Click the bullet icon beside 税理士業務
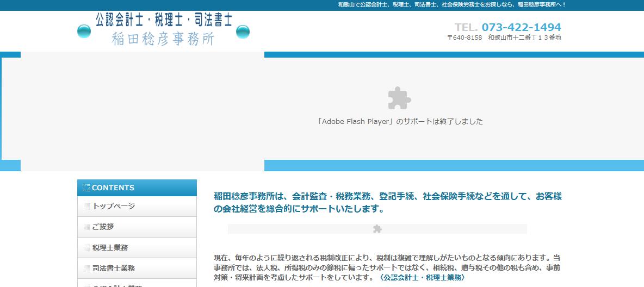This screenshot has width=644, height=287. 86,247
